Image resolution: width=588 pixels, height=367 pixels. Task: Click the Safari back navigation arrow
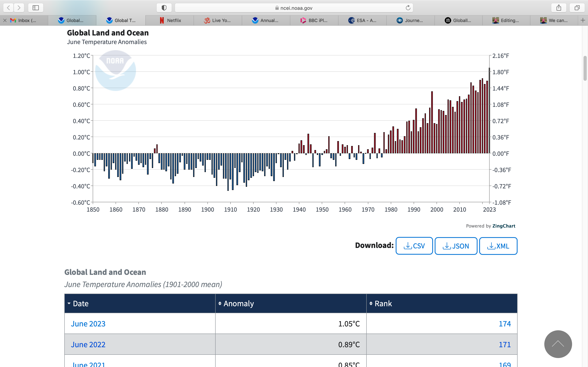tap(9, 8)
